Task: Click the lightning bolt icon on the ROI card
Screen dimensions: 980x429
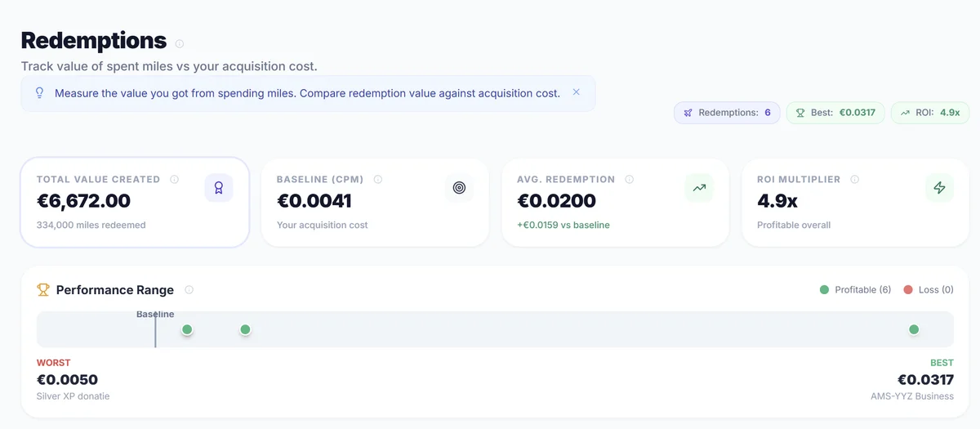Action: tap(939, 188)
